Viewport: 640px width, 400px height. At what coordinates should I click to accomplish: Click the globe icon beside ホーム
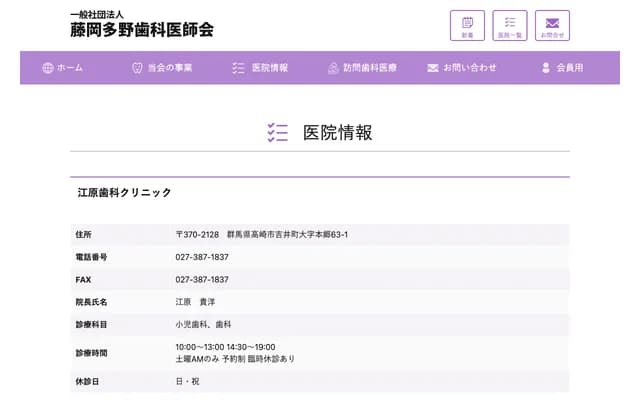(48, 68)
